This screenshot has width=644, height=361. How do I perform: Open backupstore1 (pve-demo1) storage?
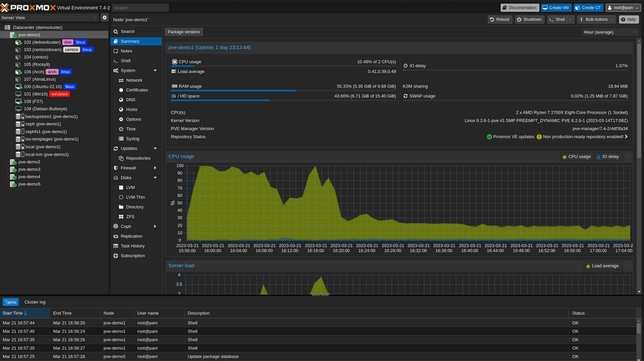click(51, 116)
